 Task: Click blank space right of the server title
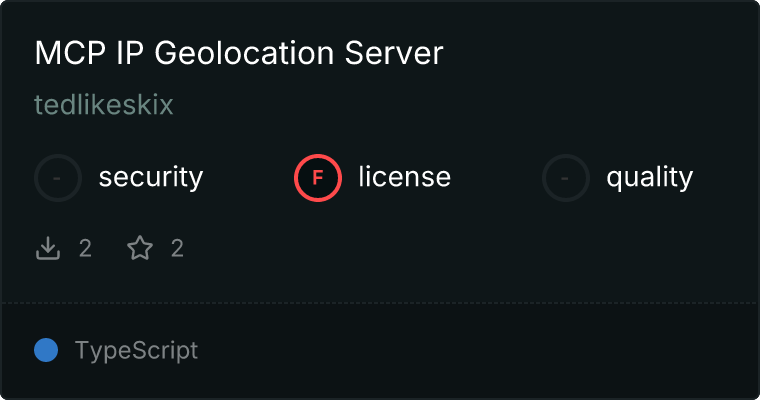point(600,54)
